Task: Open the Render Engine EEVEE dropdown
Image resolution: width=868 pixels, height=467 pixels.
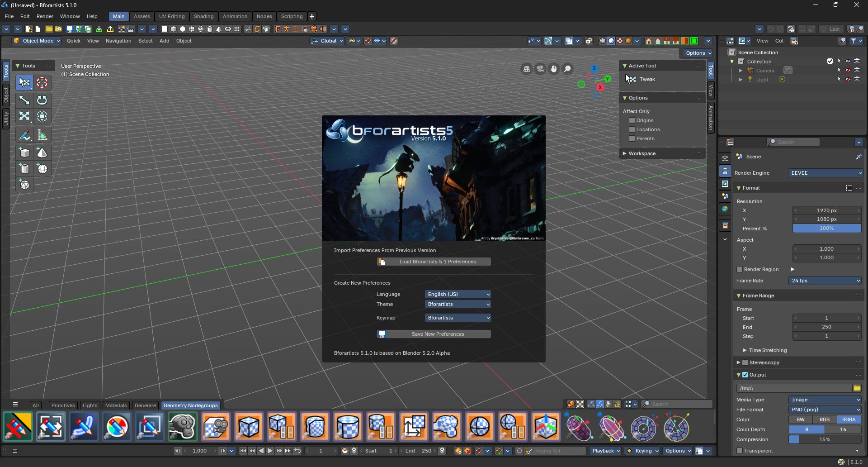Action: coord(826,173)
